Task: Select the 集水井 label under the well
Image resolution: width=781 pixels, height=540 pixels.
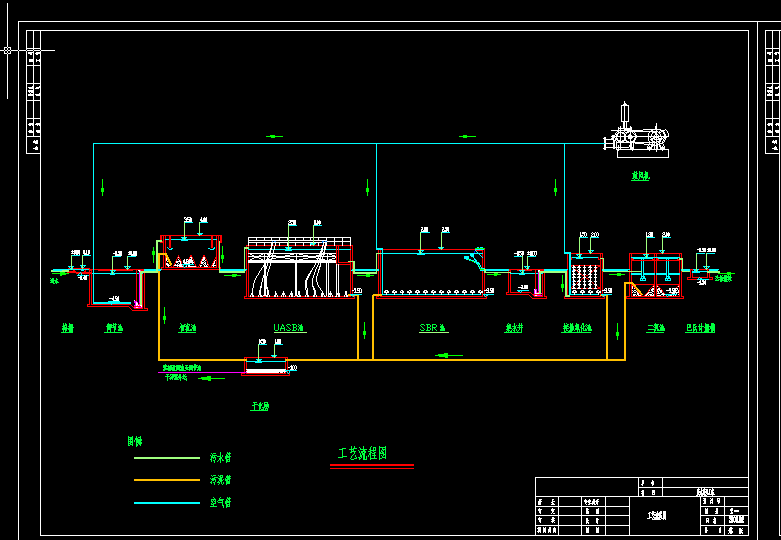Action: pyautogui.click(x=514, y=328)
